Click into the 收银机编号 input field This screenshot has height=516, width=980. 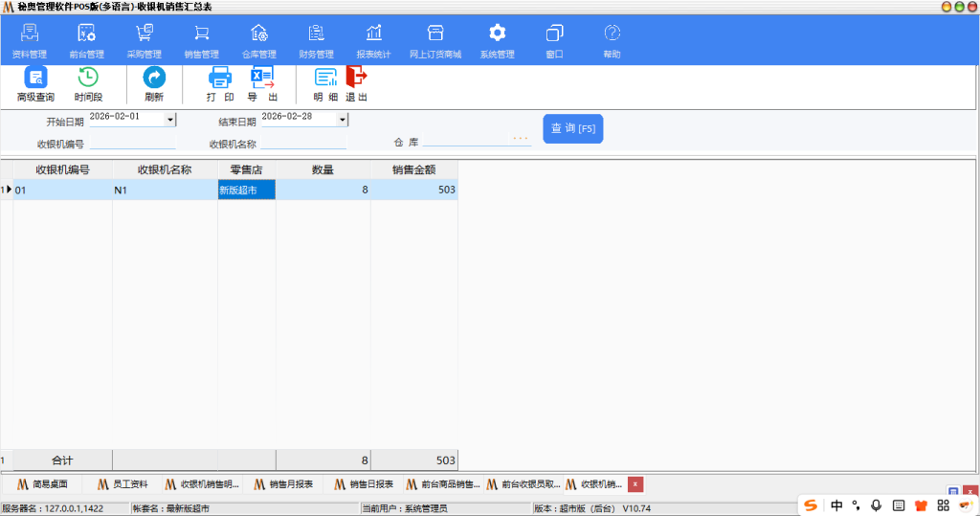click(x=132, y=145)
